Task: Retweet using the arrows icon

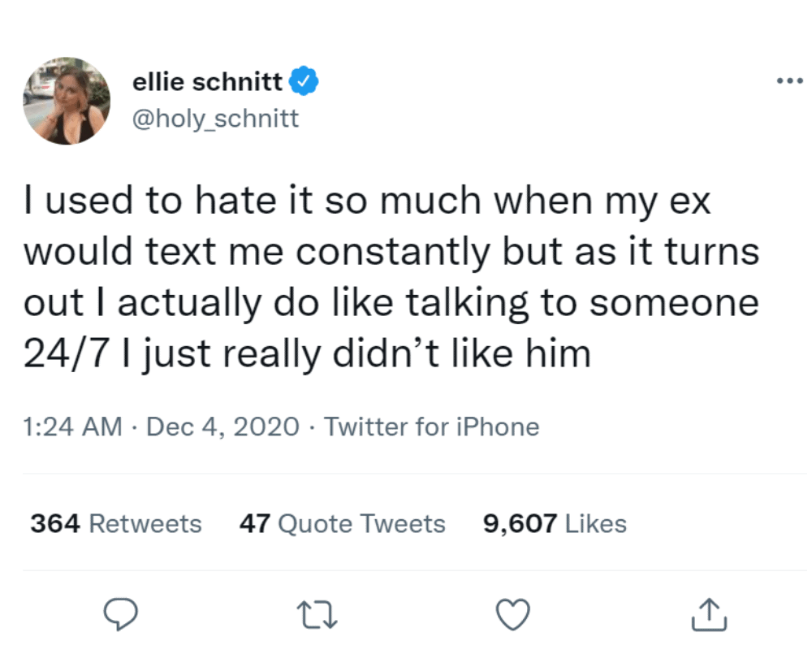Action: 317,615
